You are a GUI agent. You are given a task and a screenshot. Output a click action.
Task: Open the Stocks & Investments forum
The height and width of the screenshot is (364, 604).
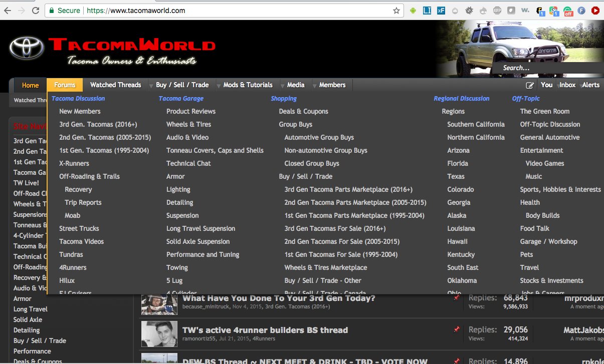[x=552, y=280]
